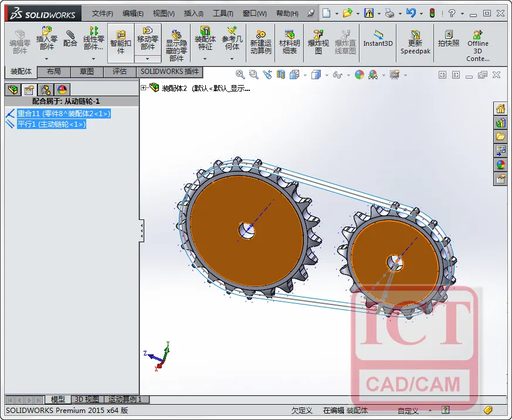Viewport: 512px width, 420px height.
Task: Click the 材料明细表 bill of materials icon
Action: [289, 42]
